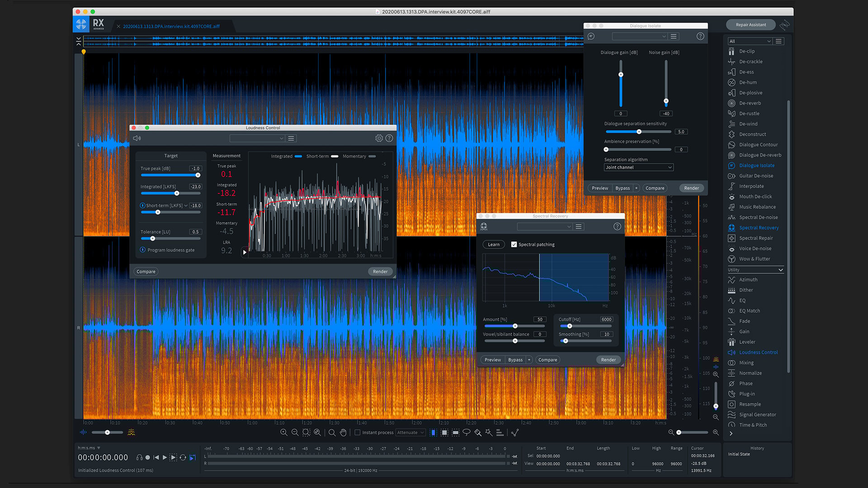Activate the Record button

click(148, 457)
